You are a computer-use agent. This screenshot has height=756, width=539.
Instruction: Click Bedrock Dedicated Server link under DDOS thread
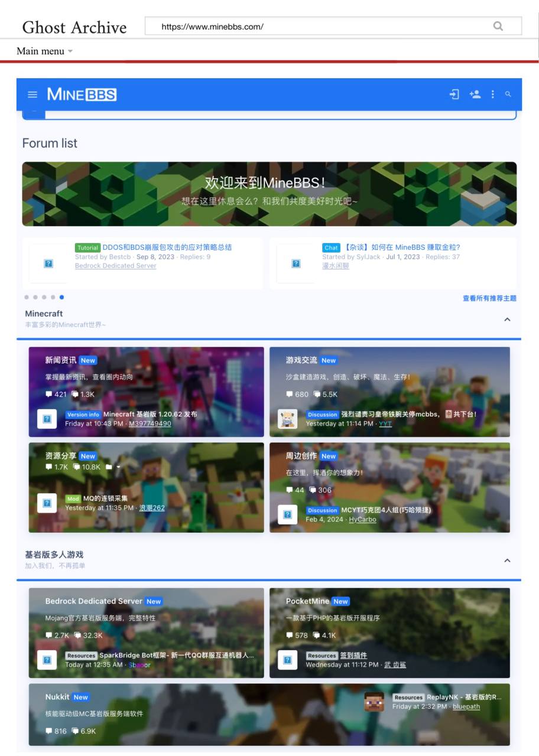116,266
